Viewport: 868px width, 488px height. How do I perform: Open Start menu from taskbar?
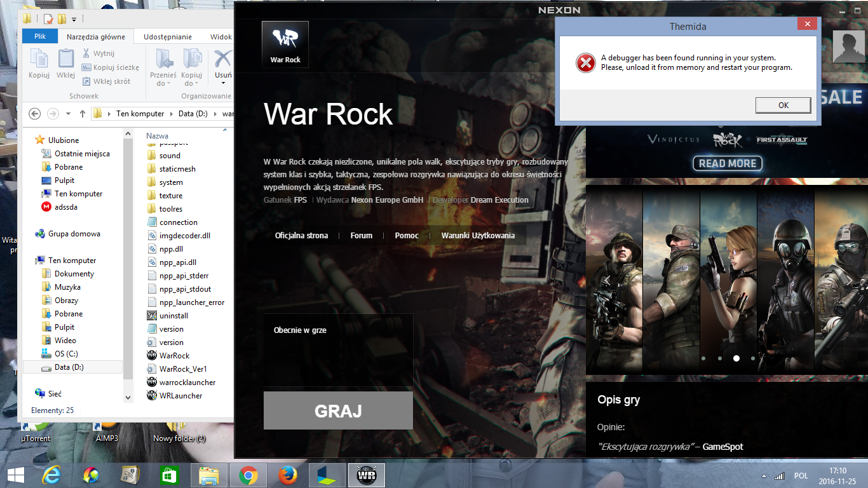point(15,475)
